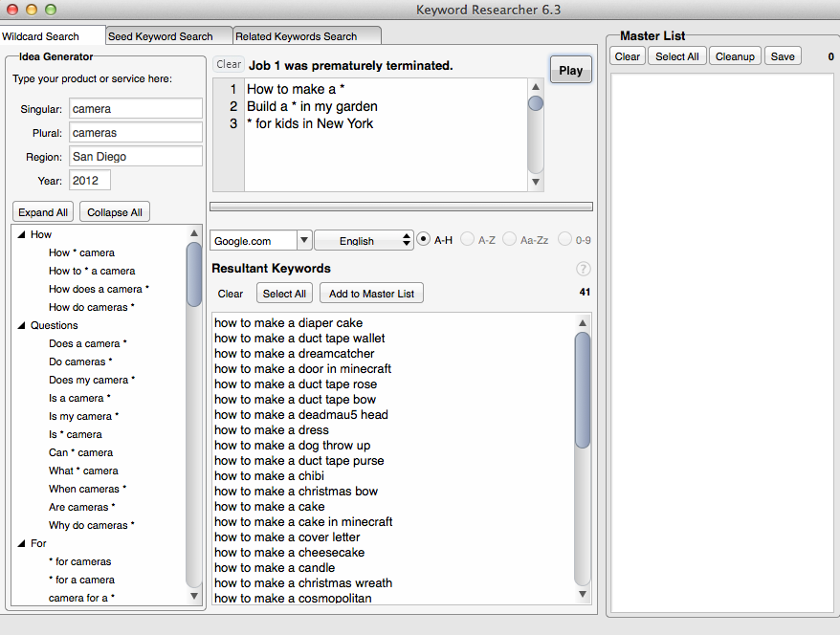Select '* for a camera' item
840x635 pixels.
point(81,580)
